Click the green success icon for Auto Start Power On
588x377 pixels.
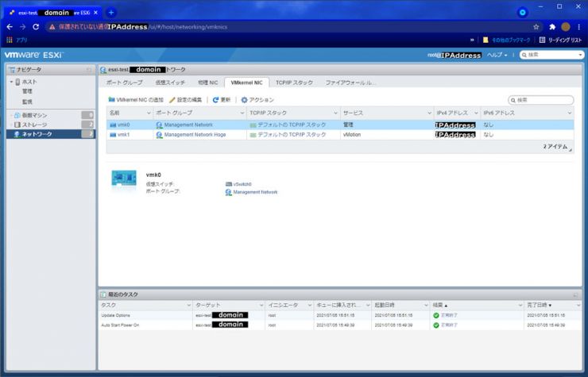[x=435, y=325]
